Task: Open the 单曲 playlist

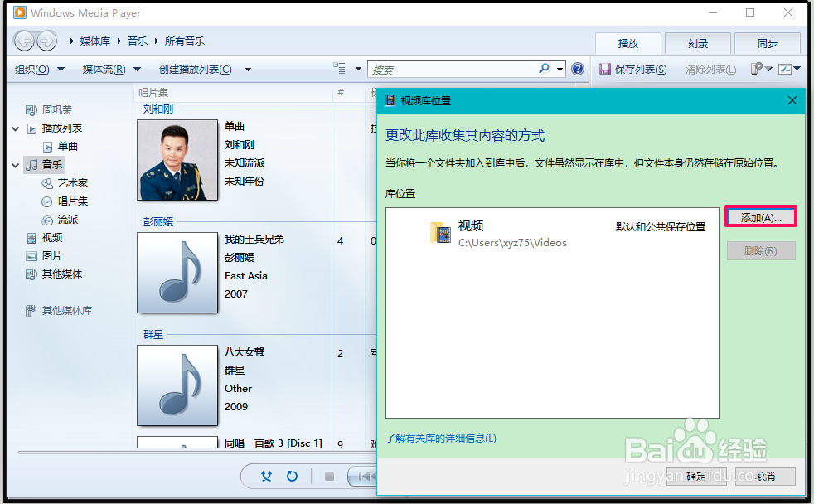Action: pyautogui.click(x=67, y=147)
